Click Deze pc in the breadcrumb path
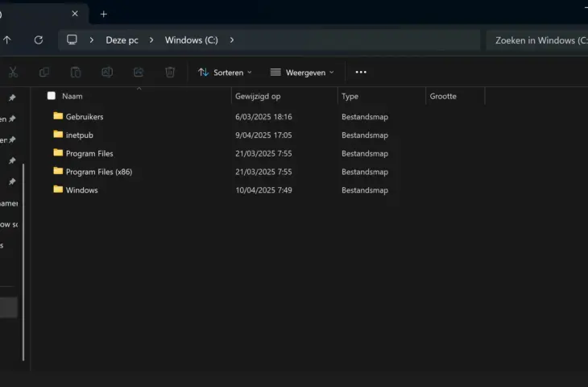The width and height of the screenshot is (588, 387). pyautogui.click(x=121, y=40)
